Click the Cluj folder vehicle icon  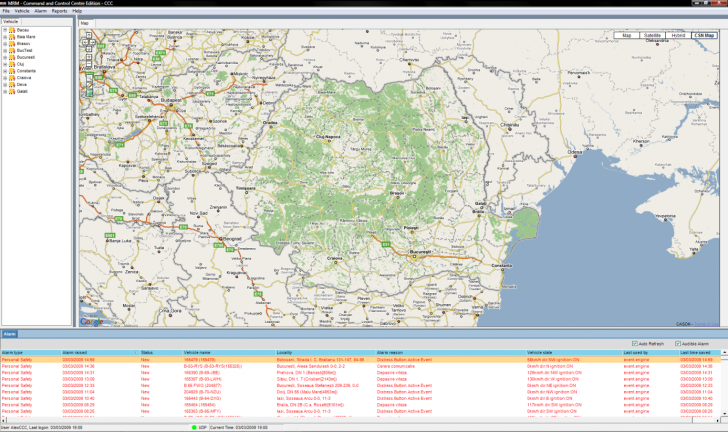coord(12,64)
